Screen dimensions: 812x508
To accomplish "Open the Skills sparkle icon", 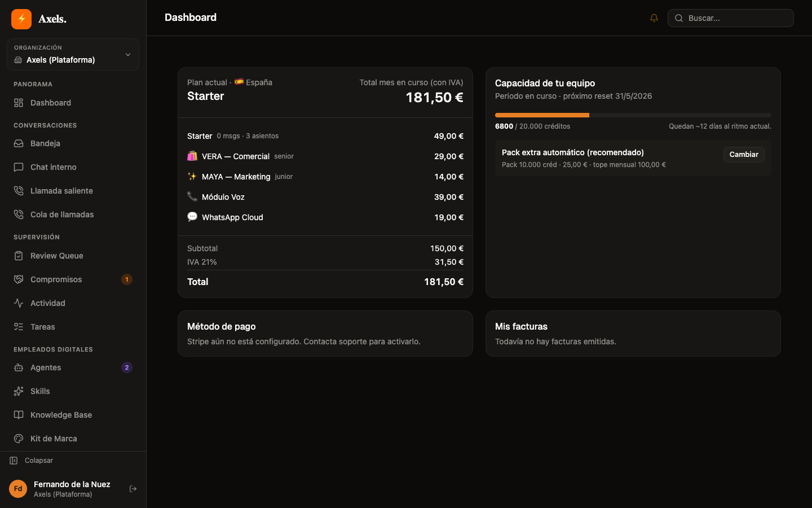I will tap(19, 391).
